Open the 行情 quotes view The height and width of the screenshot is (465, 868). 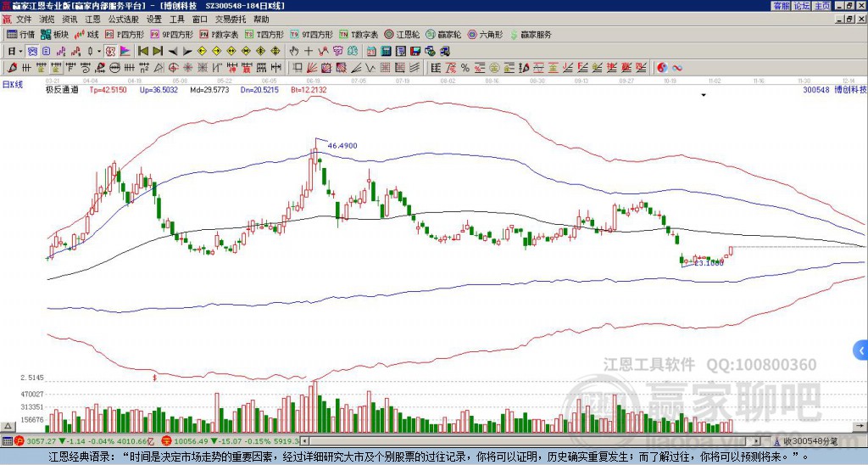click(20, 34)
